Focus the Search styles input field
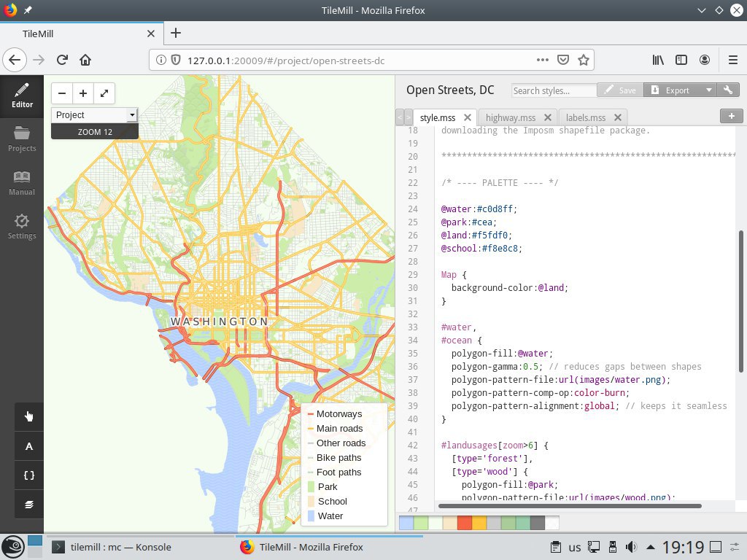The height and width of the screenshot is (560, 747). [554, 90]
